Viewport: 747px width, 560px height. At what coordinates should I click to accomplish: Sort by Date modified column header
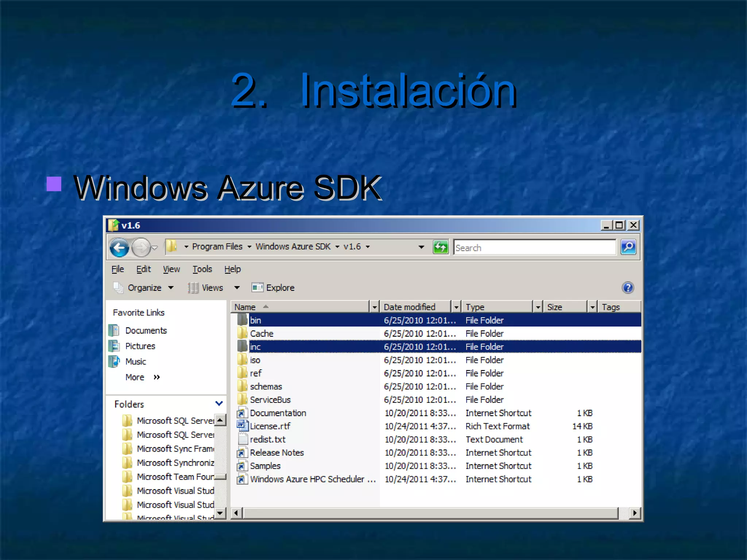(x=415, y=307)
